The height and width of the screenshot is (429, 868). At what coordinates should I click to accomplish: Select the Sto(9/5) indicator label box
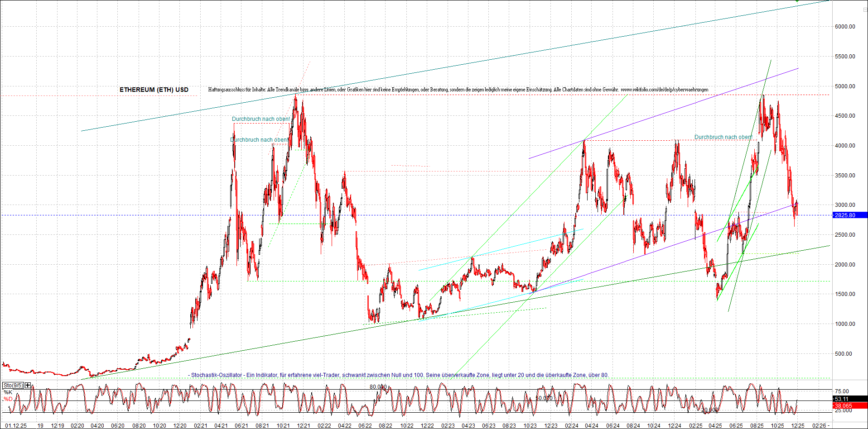13,385
